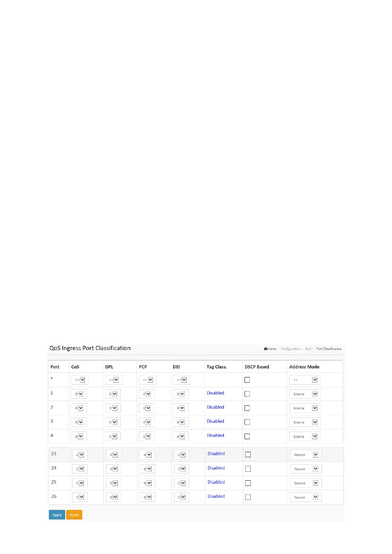This screenshot has width=392, height=554.
Task: Open Address Mode dropdown for port 26
Action: 306,497
